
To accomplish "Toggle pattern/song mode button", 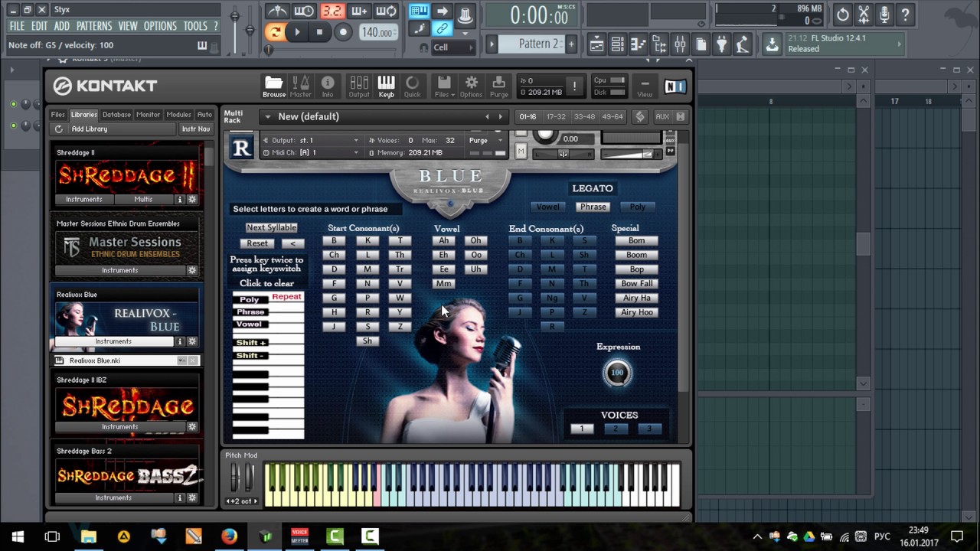I will point(275,32).
